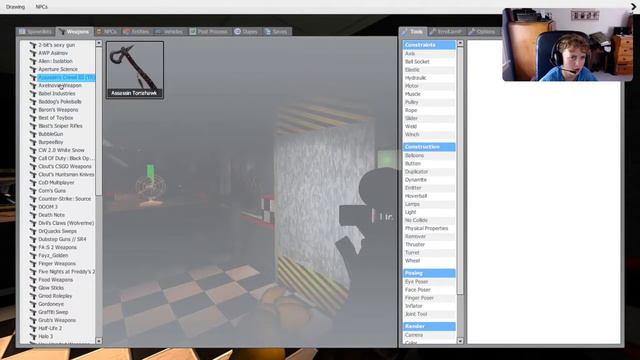This screenshot has width=640, height=360.
Task: Switch to the Dupes tab
Action: pyautogui.click(x=246, y=32)
